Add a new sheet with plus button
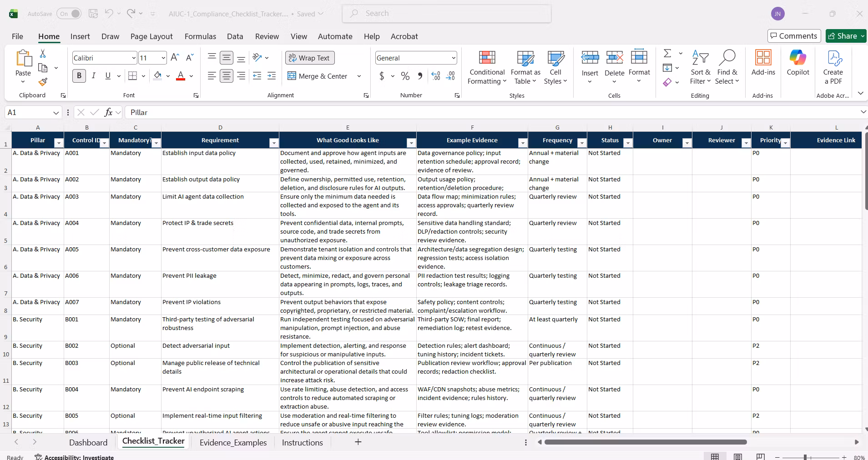Image resolution: width=868 pixels, height=460 pixels. click(x=358, y=442)
